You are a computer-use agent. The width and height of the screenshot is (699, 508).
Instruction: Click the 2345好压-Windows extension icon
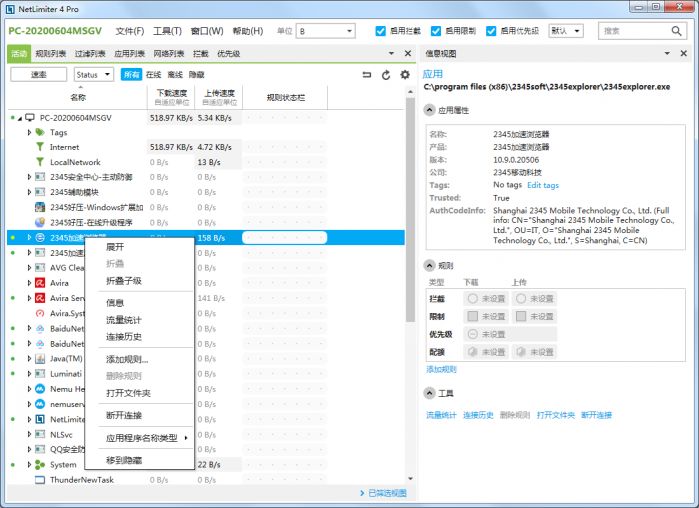(x=40, y=207)
